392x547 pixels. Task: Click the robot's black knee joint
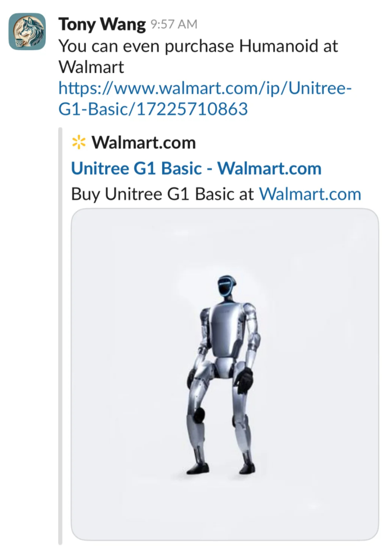click(x=199, y=414)
